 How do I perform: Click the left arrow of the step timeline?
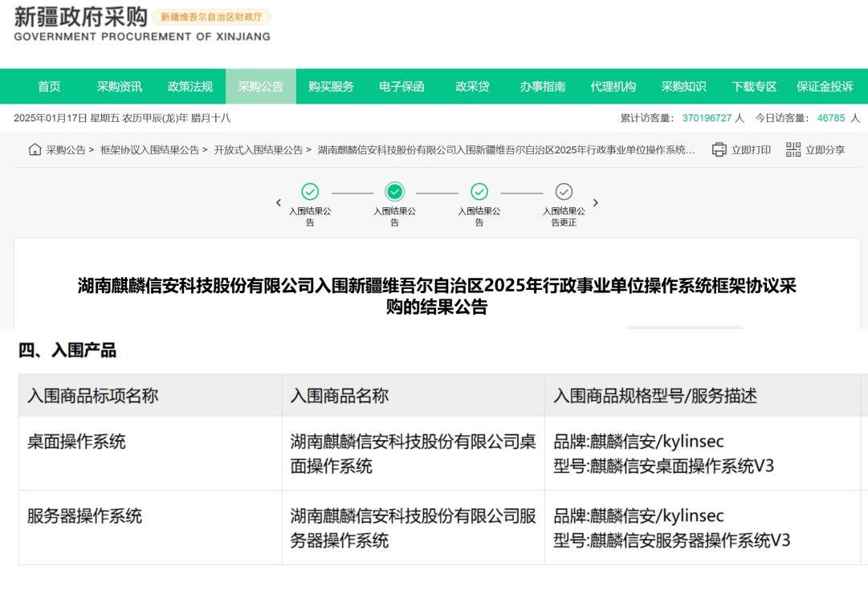(x=279, y=203)
